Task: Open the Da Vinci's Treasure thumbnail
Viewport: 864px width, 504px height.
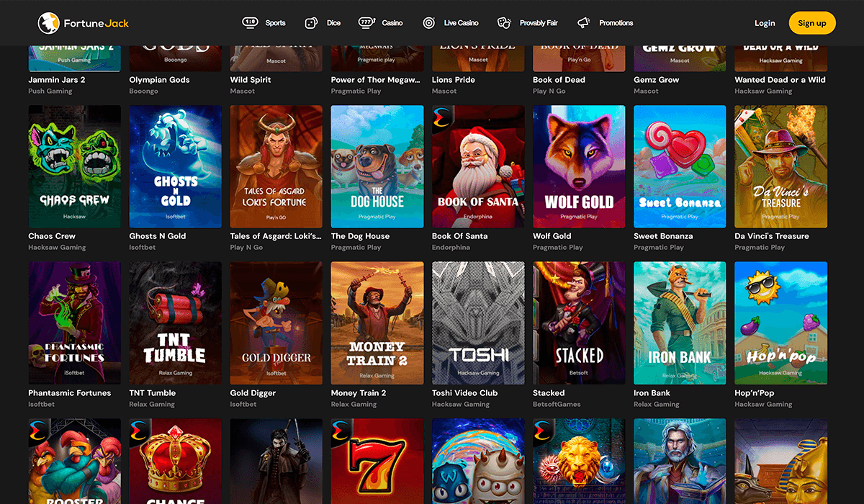Action: (780, 166)
